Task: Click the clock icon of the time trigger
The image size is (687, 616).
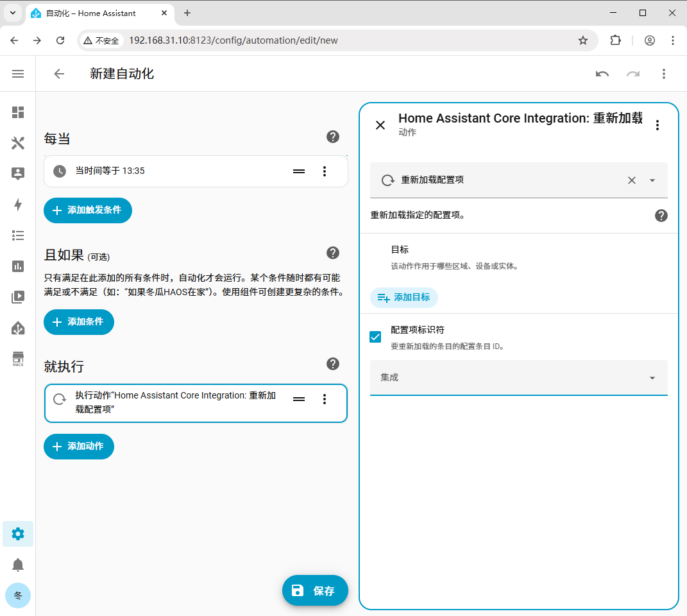Action: (60, 171)
